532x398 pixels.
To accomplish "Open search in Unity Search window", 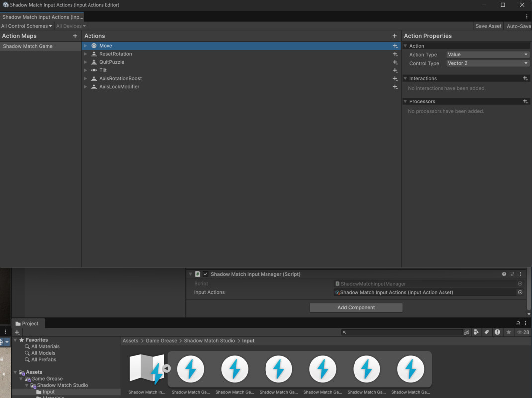I will pos(466,332).
